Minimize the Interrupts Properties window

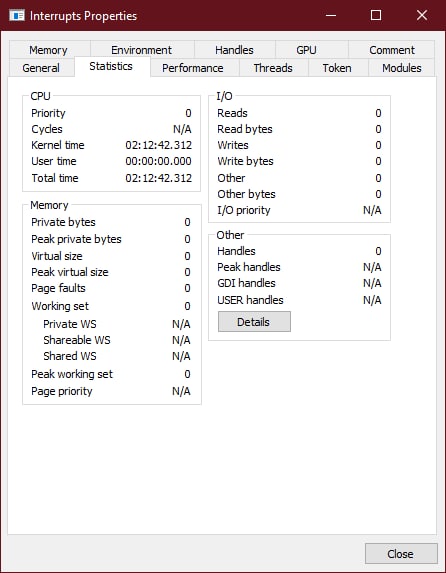tap(331, 15)
